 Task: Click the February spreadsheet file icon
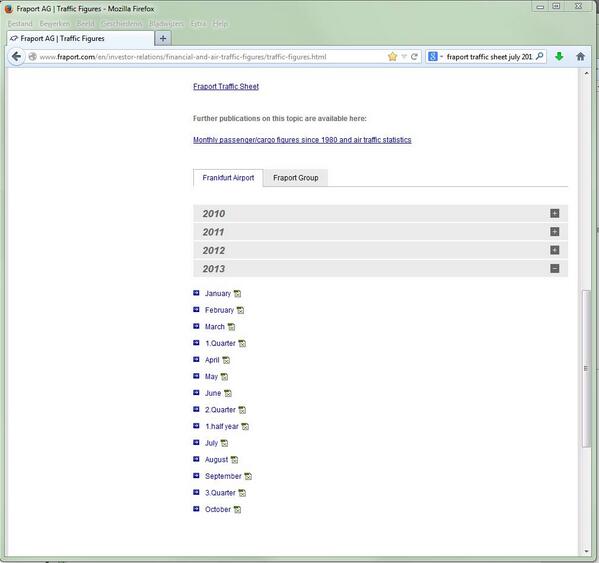240,310
